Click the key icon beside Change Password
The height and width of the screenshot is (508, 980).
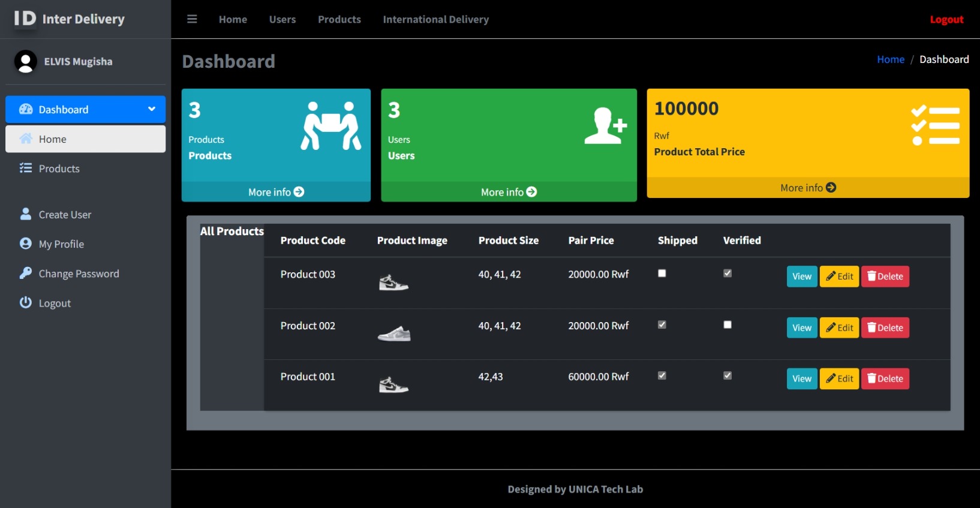(x=26, y=273)
